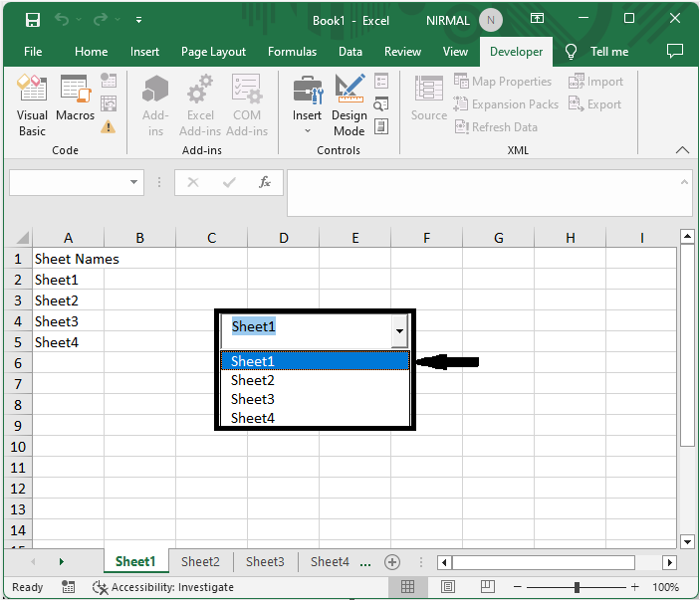Click the zoom slider handle
The width and height of the screenshot is (700, 600).
tap(577, 587)
